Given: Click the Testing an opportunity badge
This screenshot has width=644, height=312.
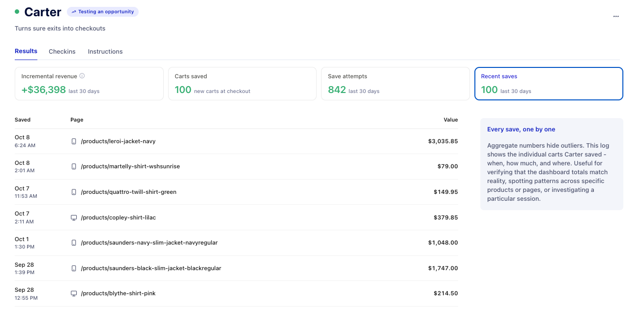Looking at the screenshot, I should 103,12.
